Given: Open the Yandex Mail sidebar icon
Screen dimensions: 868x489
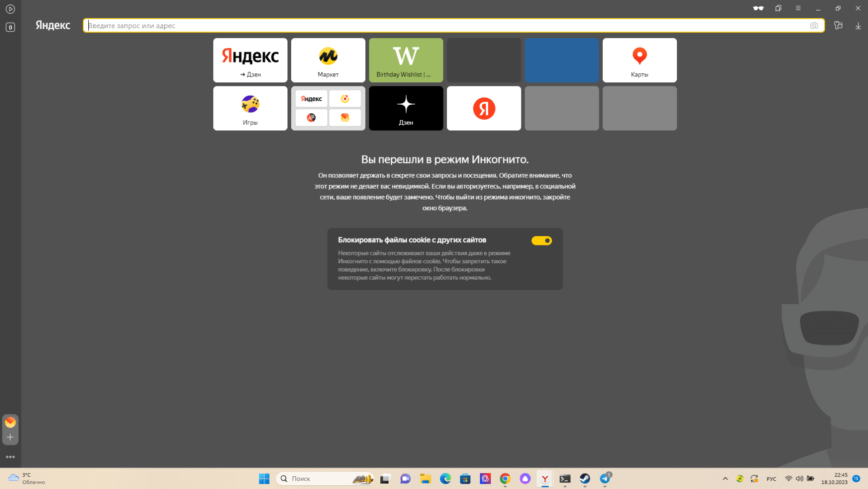Looking at the screenshot, I should (10, 422).
